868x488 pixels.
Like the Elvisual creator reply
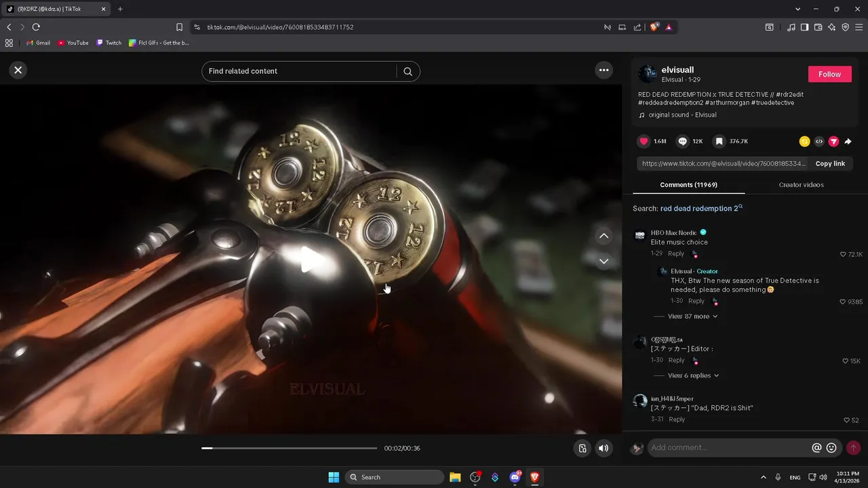click(843, 302)
